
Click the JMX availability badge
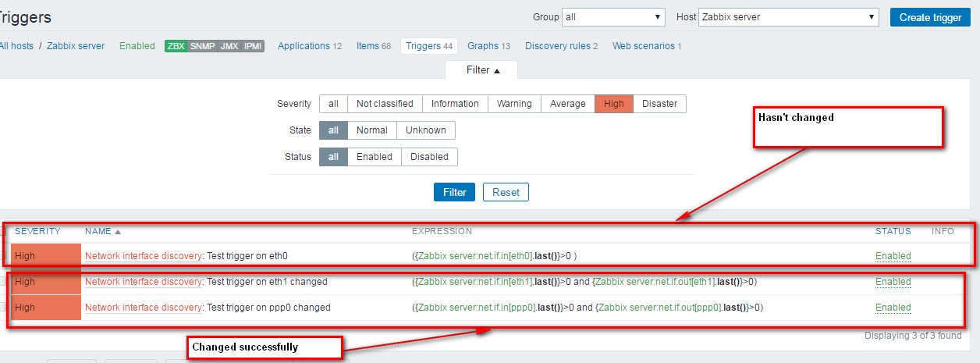click(229, 46)
